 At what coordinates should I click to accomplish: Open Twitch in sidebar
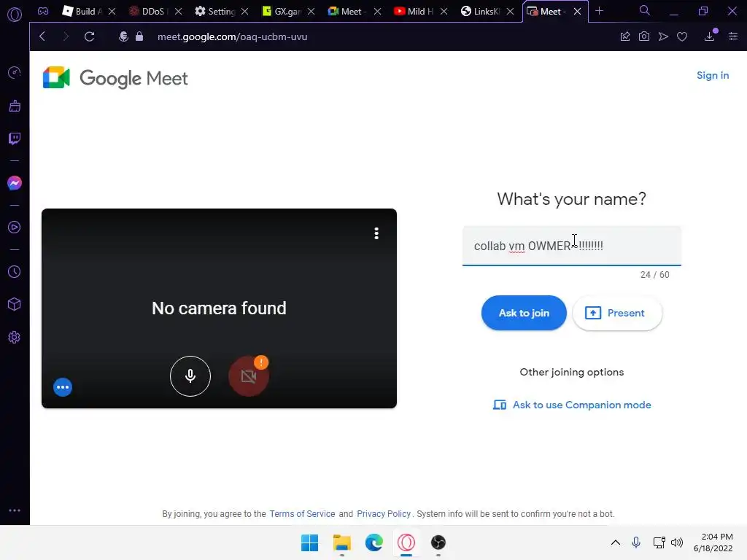pyautogui.click(x=15, y=139)
